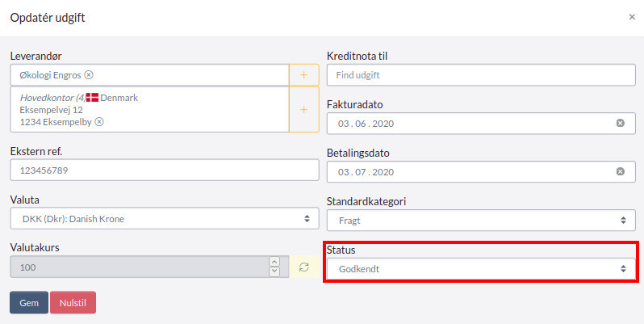The image size is (644, 324).
Task: Focus the Ekstern ref. input field
Action: 165,170
